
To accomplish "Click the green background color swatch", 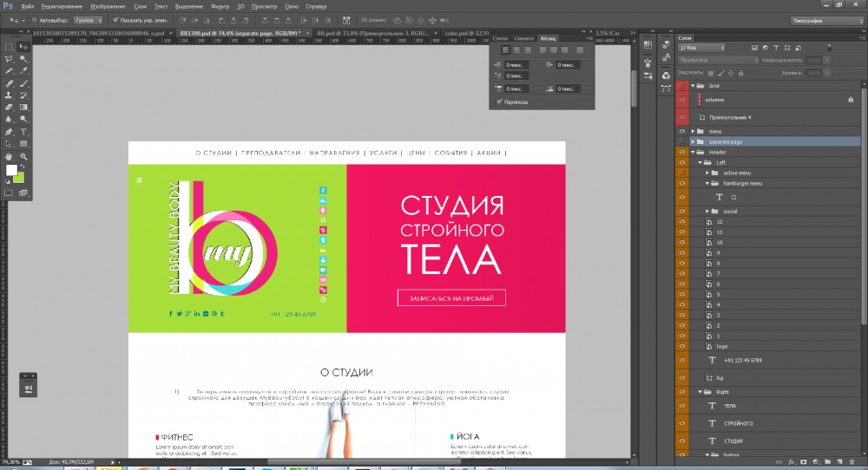I will 20,180.
